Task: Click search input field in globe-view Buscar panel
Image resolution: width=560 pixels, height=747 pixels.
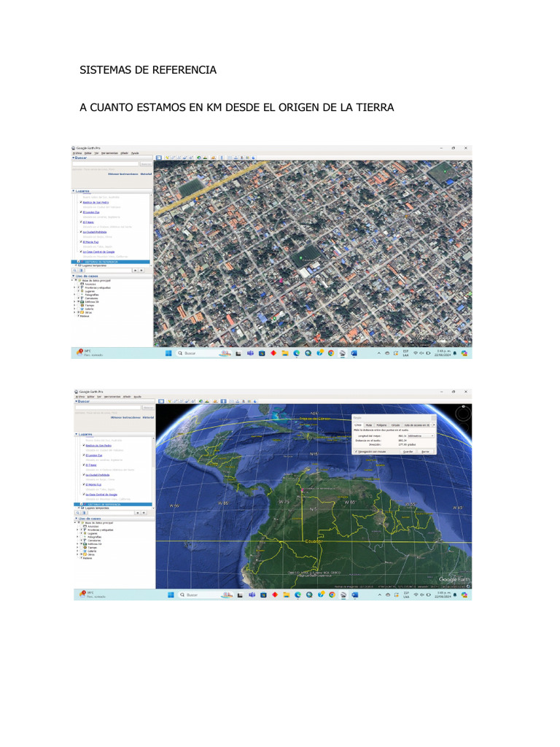Action: point(108,407)
